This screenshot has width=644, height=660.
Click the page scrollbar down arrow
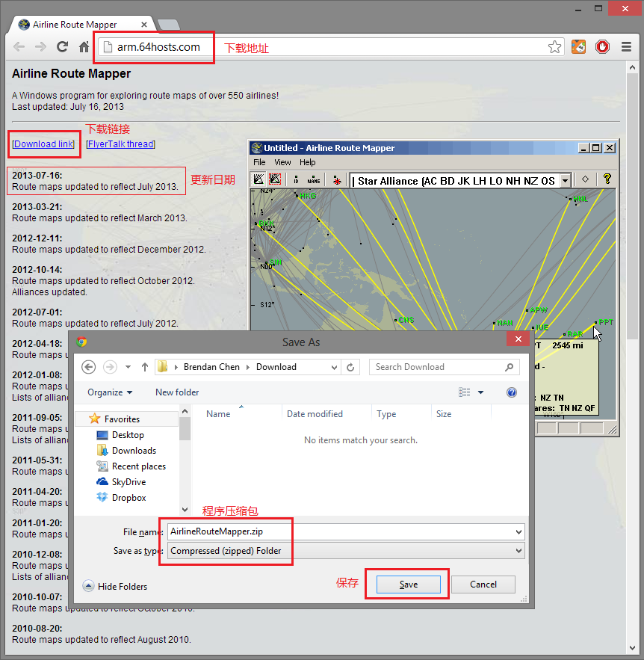[632, 648]
